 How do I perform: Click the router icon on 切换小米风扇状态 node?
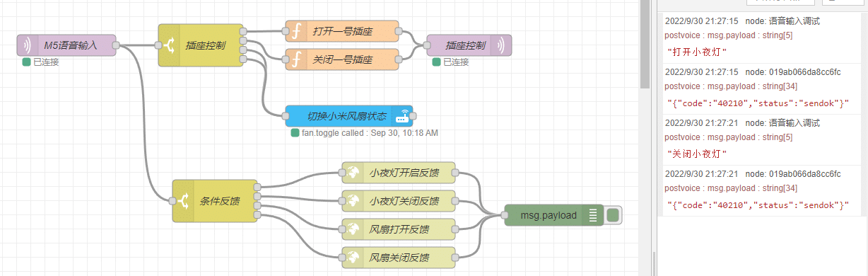402,116
